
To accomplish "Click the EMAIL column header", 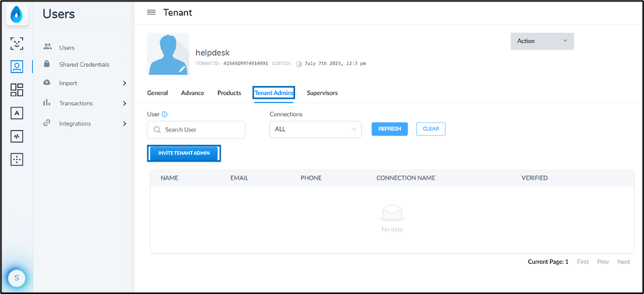I will point(239,177).
